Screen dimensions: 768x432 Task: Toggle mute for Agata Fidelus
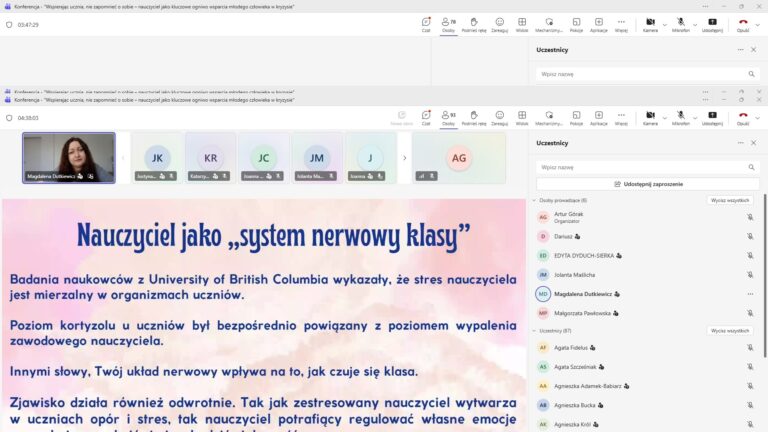(750, 347)
